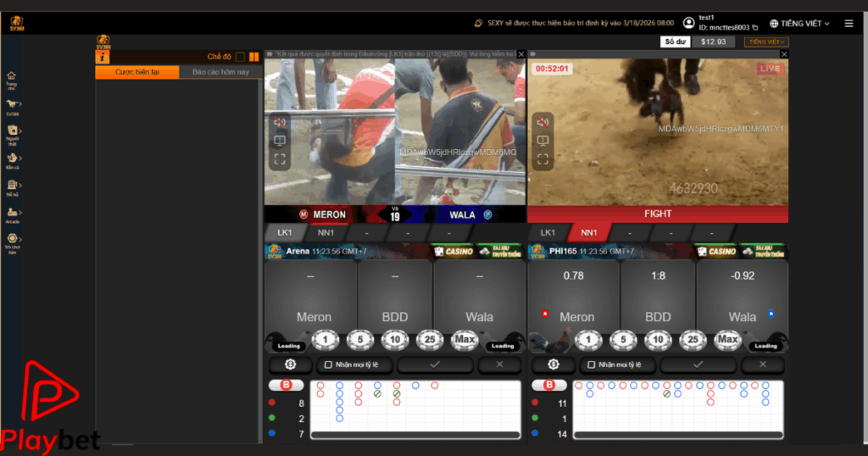Screen dimensions: 868x456
Task: Toggle the Chế độ checkbox
Action: [x=240, y=57]
